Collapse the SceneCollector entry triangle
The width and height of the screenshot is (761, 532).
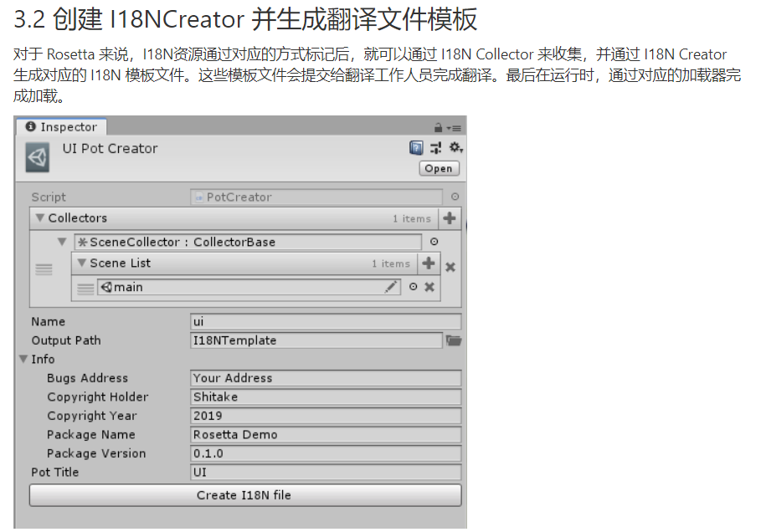pyautogui.click(x=62, y=242)
